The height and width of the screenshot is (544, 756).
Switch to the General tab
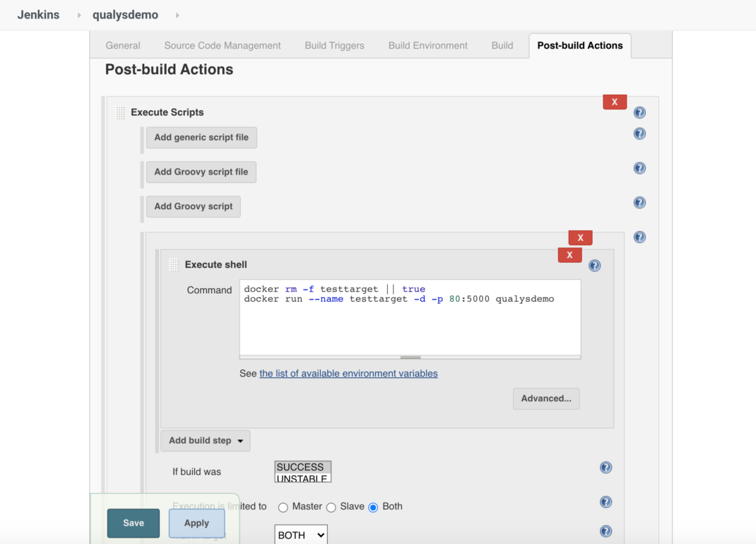123,45
